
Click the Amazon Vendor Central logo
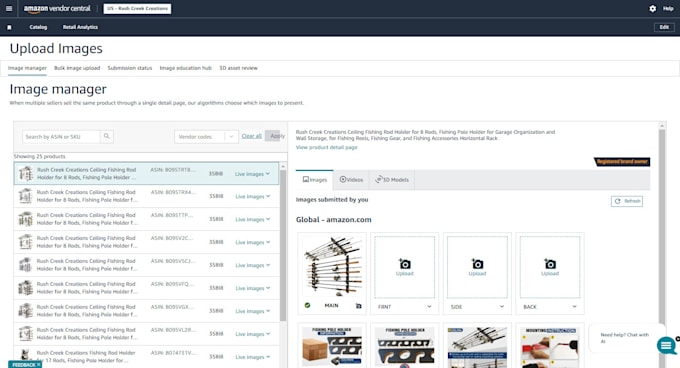(57, 9)
